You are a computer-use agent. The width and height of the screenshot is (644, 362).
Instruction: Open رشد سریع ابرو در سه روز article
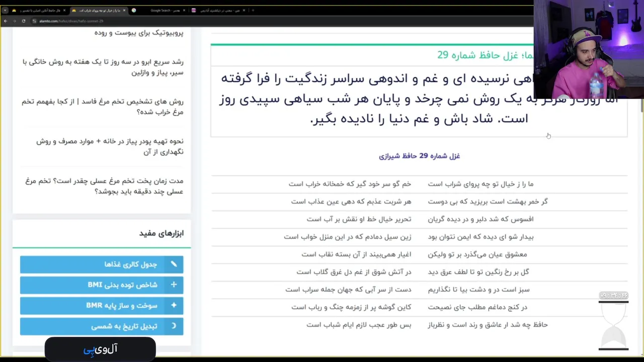[x=103, y=67]
